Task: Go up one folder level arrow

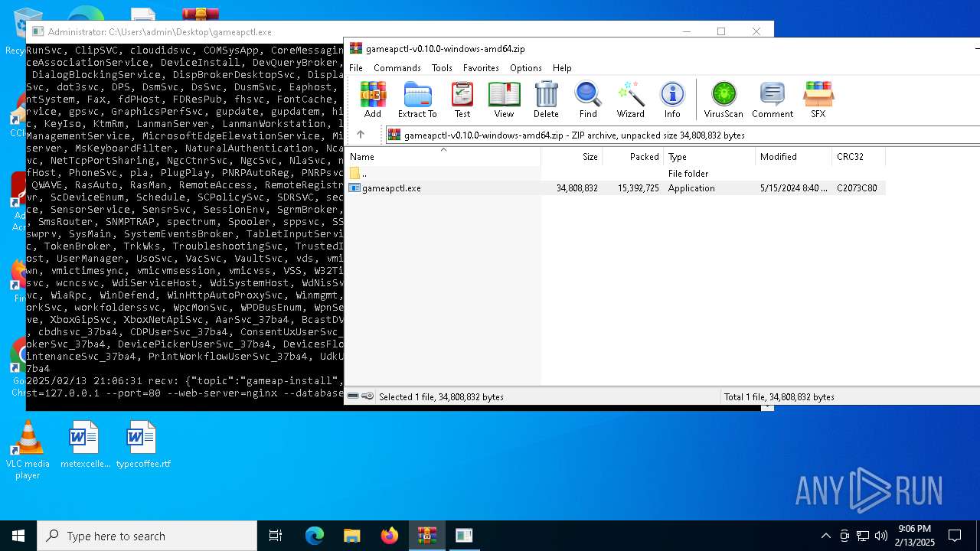Action: [x=361, y=135]
